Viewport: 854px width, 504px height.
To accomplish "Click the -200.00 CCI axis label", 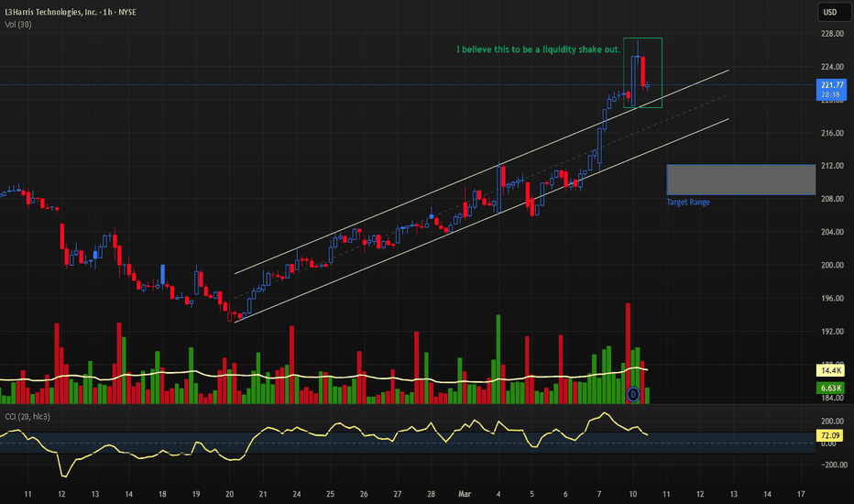I will pyautogui.click(x=834, y=465).
